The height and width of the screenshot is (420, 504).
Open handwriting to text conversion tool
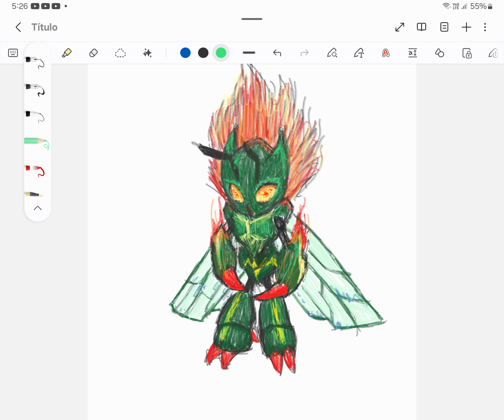coord(359,53)
